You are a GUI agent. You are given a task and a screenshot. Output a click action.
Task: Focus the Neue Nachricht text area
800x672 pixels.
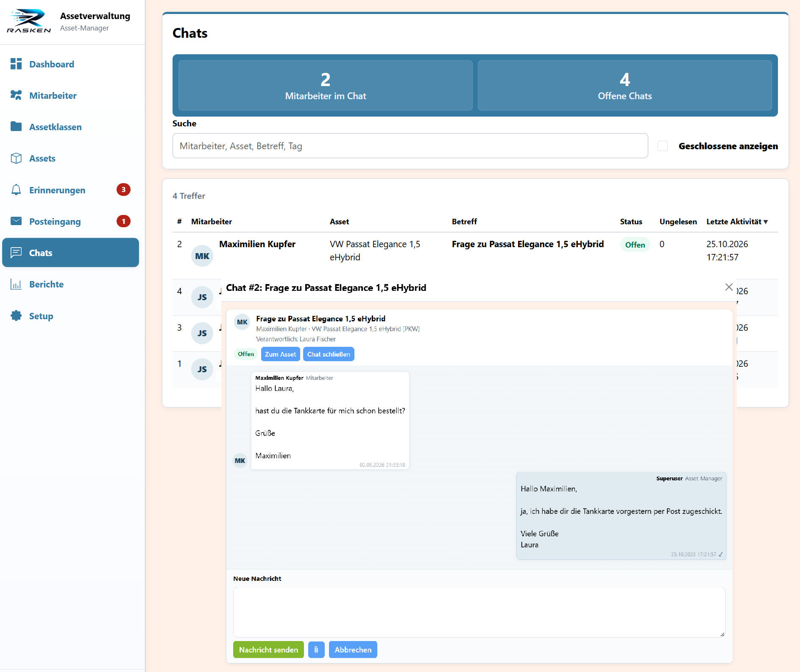pyautogui.click(x=479, y=612)
